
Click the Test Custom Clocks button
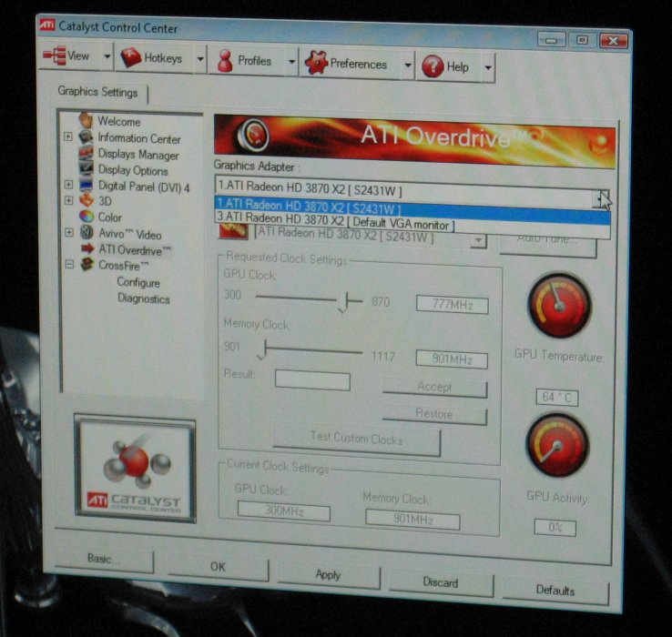coord(357,439)
